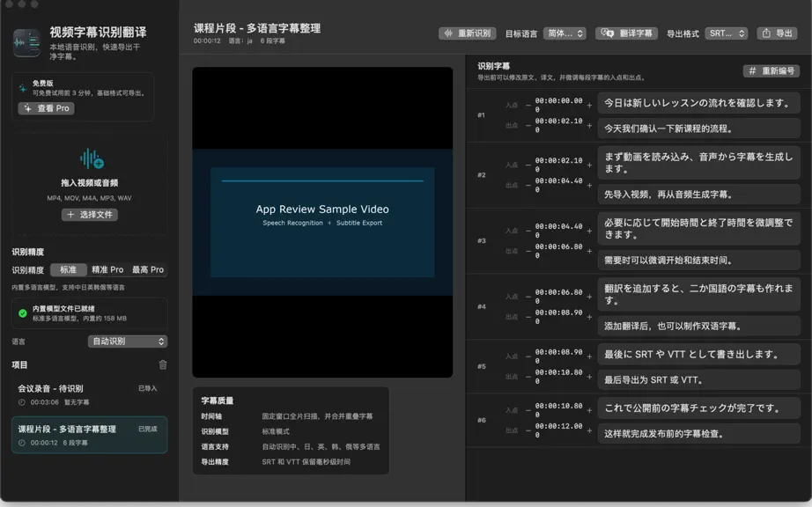
Task: Click the app logo icon in sidebar
Action: pos(27,42)
